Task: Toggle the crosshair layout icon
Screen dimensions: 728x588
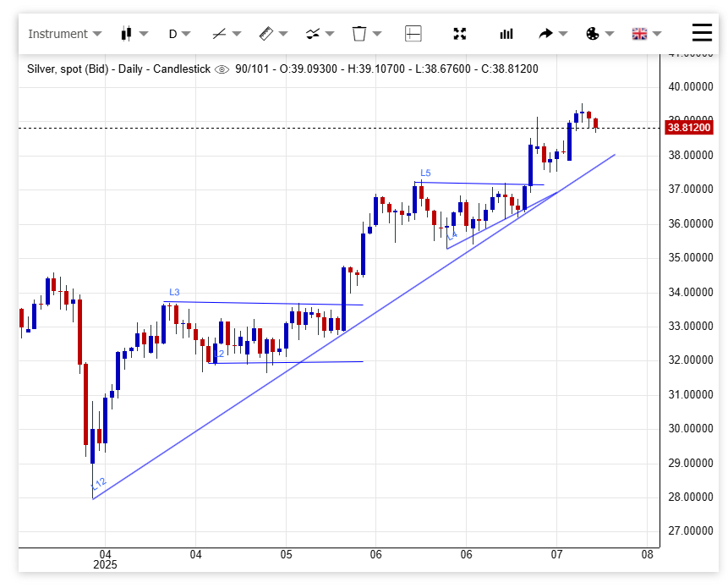Action: [413, 34]
